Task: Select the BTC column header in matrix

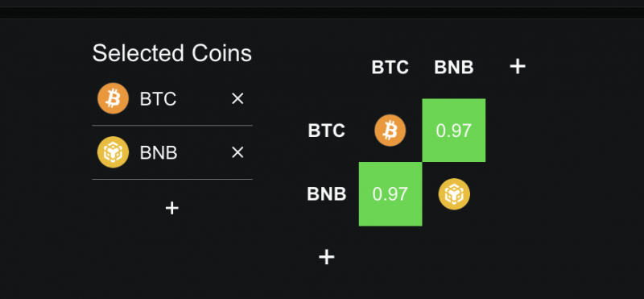Action: click(x=390, y=68)
